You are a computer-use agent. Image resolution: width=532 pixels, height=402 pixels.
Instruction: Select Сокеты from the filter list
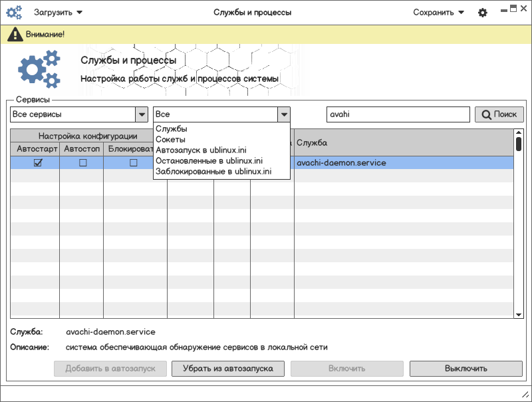[x=170, y=140]
